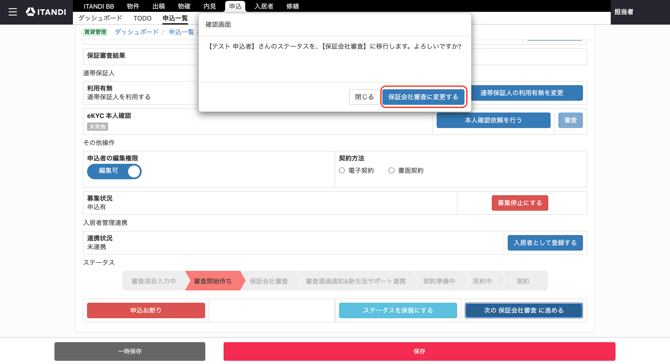Viewport: 670px width, 364px height.
Task: Click the final 契約 status step
Action: 523,281
